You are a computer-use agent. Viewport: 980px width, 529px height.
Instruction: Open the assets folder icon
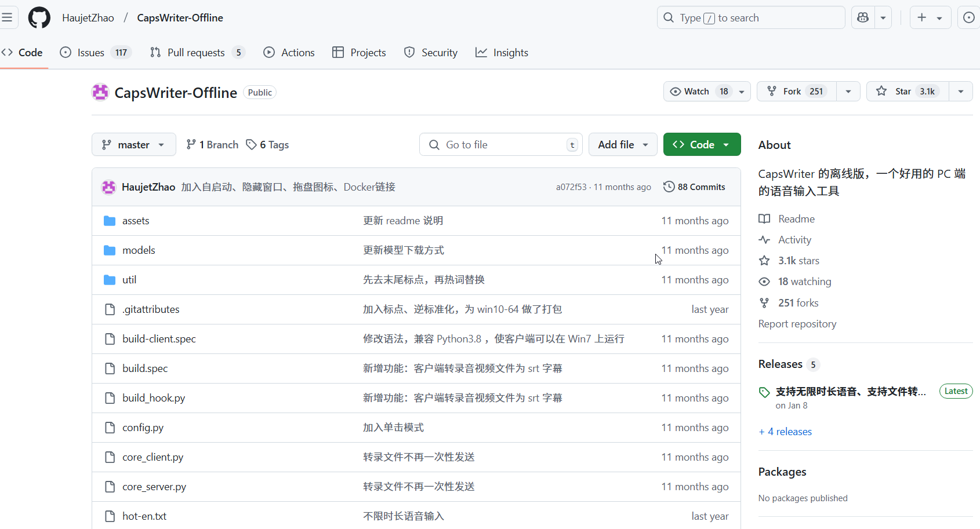(x=110, y=220)
